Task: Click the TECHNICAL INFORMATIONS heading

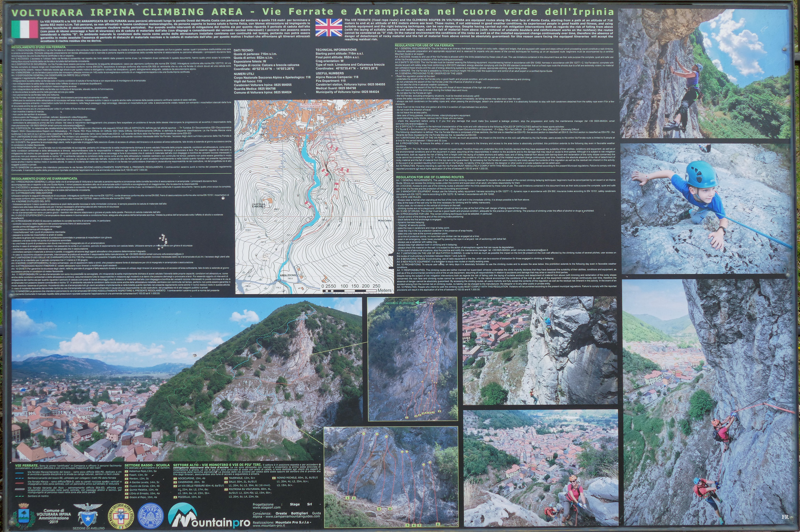Action: pyautogui.click(x=336, y=50)
